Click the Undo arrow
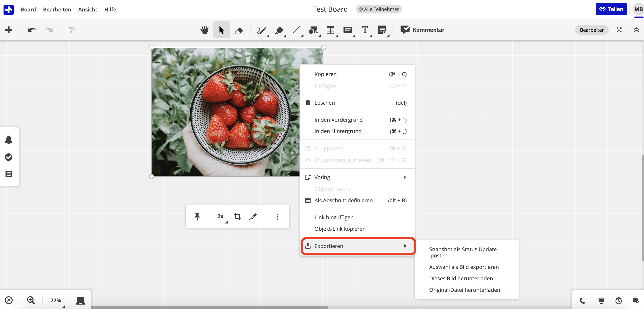The image size is (644, 309). point(32,30)
